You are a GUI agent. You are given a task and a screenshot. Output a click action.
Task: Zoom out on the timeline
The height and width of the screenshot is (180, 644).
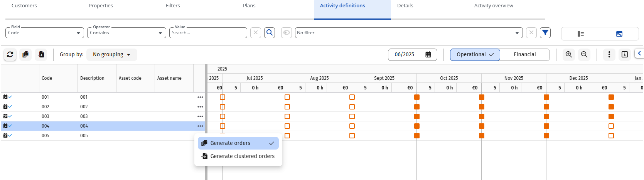[584, 55]
